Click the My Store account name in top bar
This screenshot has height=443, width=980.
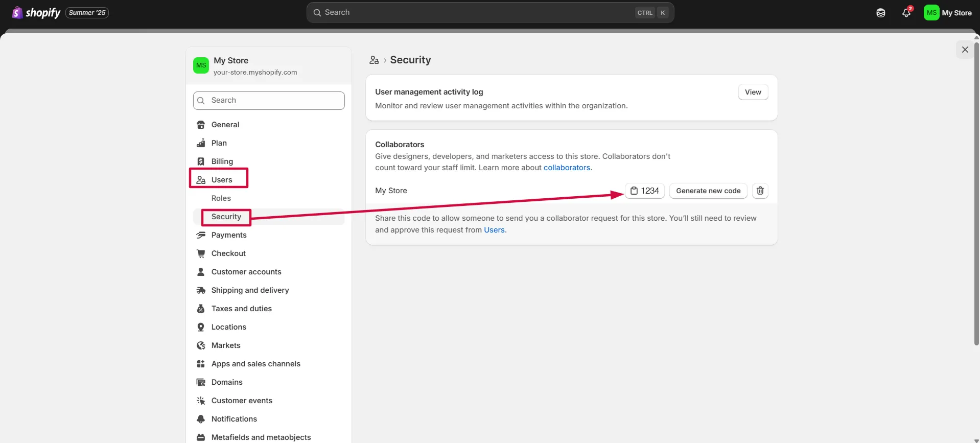tap(956, 13)
